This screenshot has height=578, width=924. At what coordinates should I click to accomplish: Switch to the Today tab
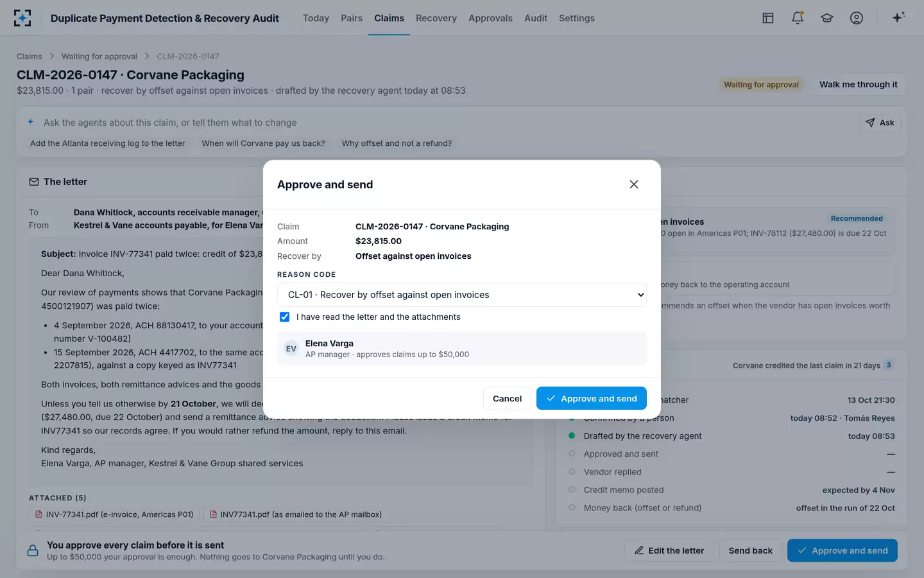pyautogui.click(x=316, y=18)
